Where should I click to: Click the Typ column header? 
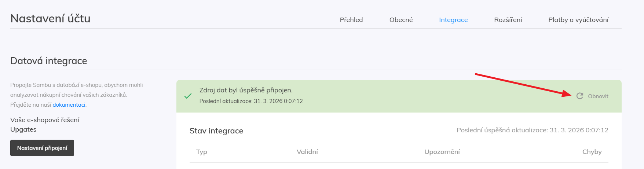pos(202,152)
